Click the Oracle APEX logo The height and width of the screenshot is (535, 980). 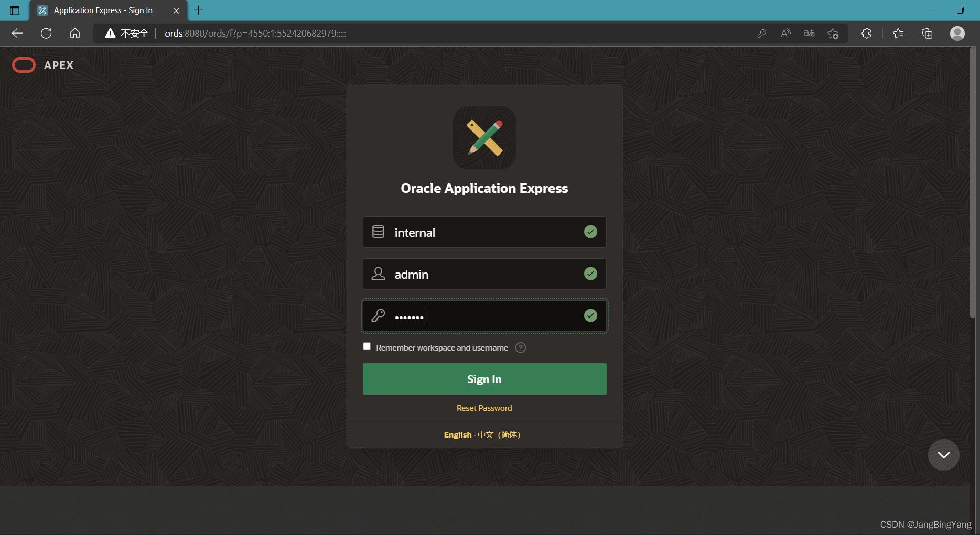tap(43, 65)
